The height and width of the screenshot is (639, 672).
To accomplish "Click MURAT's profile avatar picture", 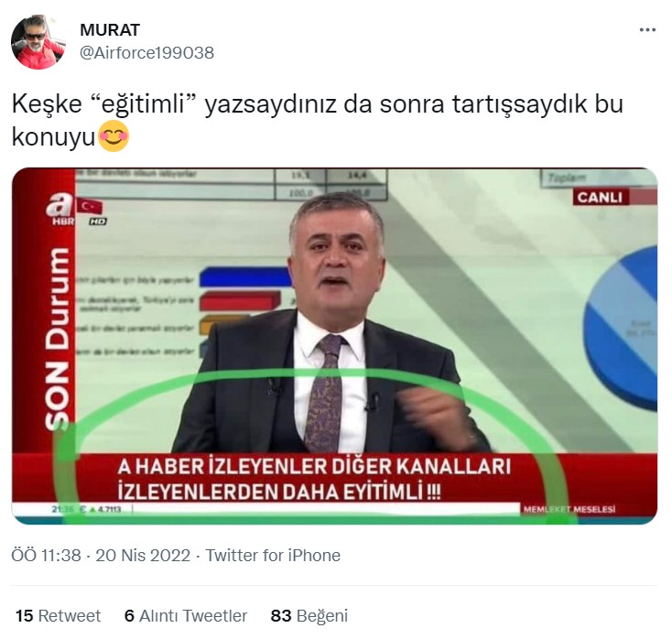I will coord(38,41).
